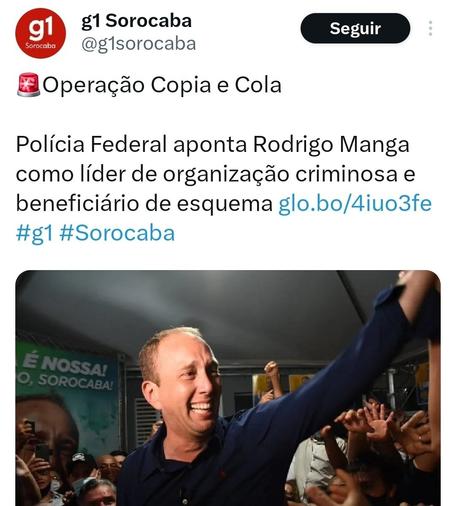Screen dimensions: 456x506
Task: Click the beneficiário de esquema text
Action: [144, 203]
